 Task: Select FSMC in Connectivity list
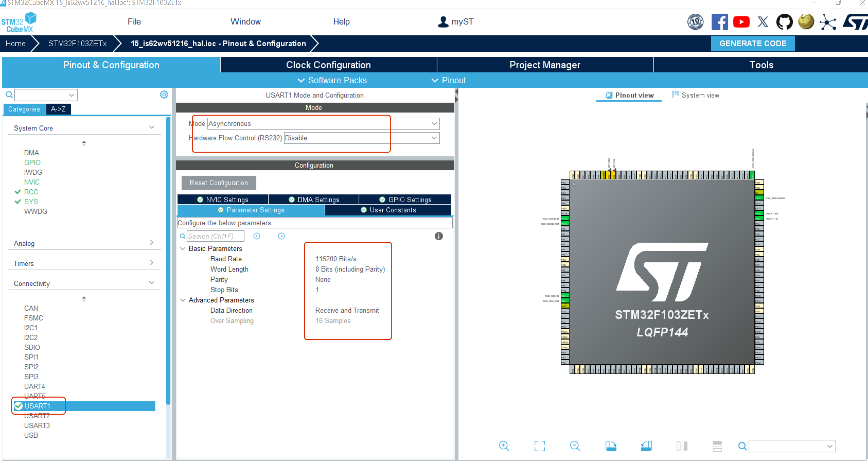click(34, 318)
